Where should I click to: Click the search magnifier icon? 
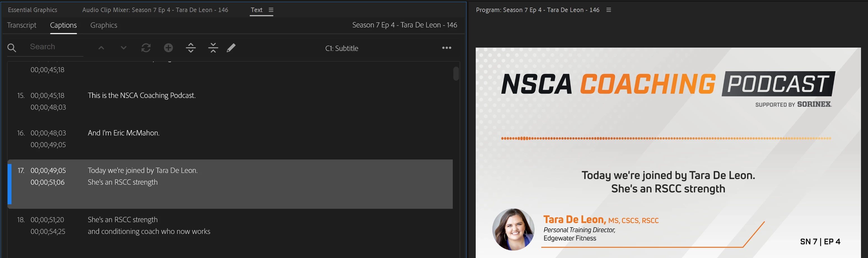coord(11,48)
